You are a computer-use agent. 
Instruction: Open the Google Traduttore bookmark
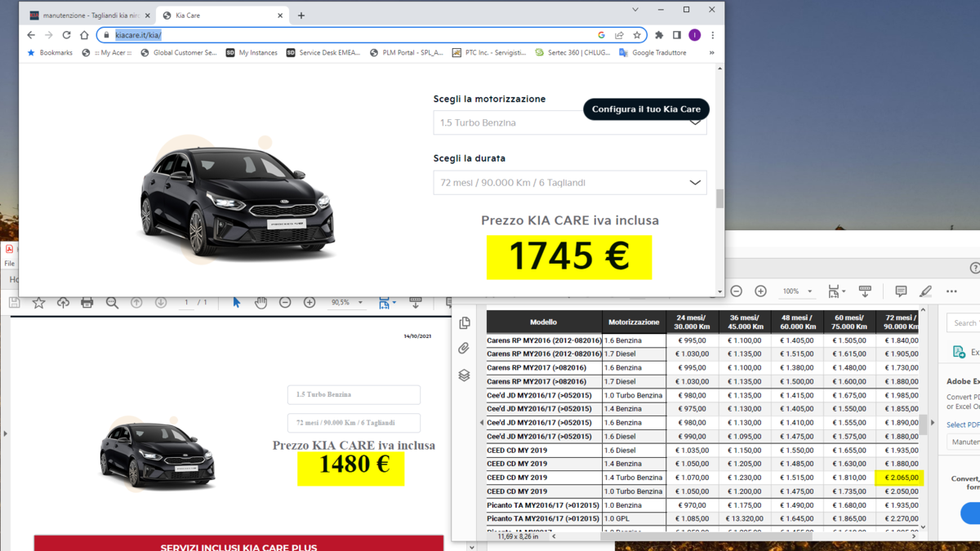652,53
